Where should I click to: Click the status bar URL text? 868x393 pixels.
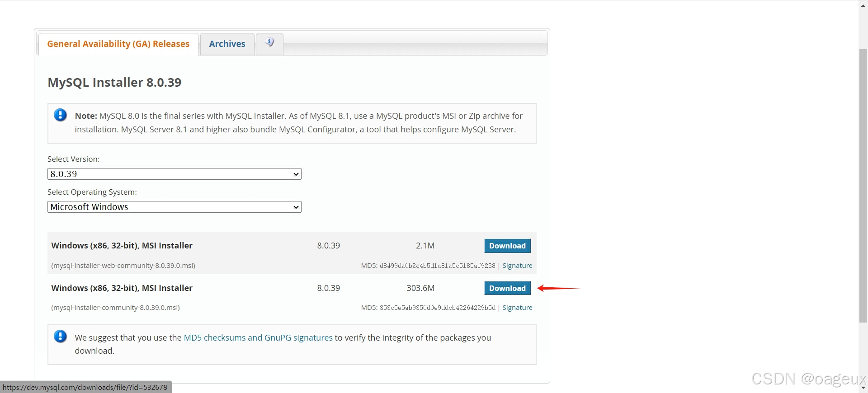(x=85, y=387)
